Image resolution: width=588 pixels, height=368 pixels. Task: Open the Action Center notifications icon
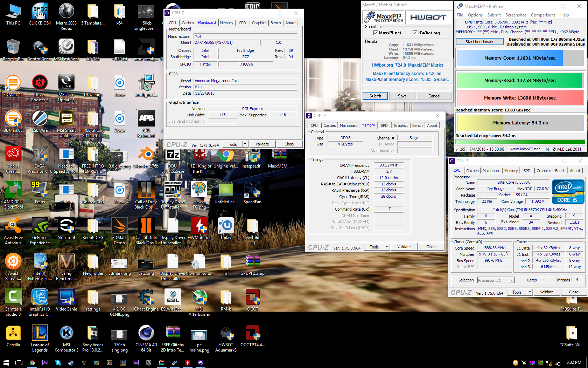coord(558,363)
